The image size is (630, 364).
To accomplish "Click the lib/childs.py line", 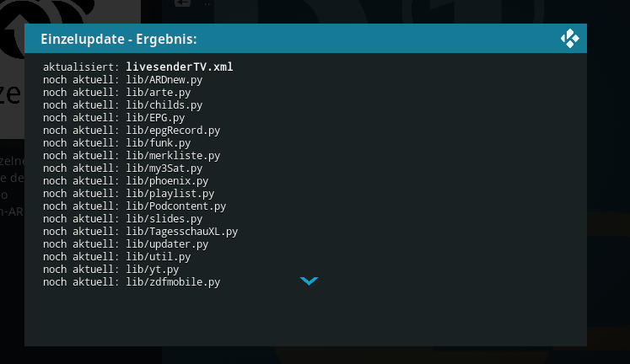I will 122,105.
